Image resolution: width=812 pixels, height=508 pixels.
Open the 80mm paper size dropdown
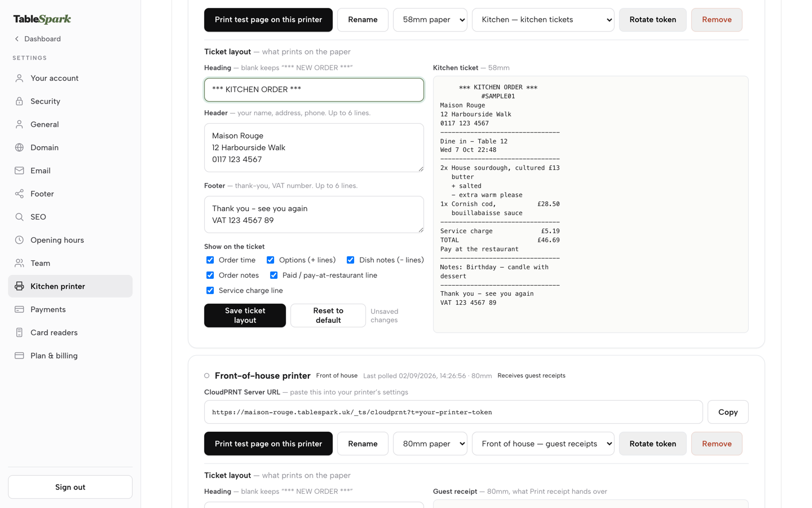(430, 444)
